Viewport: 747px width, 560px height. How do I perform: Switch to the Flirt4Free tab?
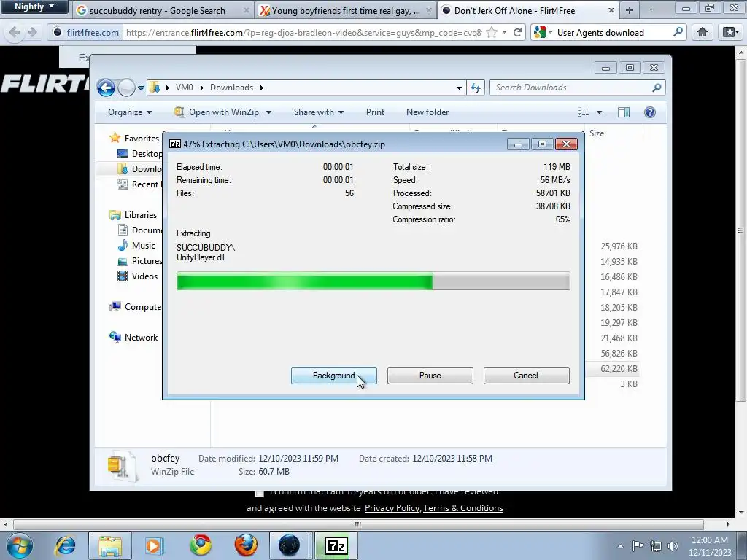click(x=528, y=10)
